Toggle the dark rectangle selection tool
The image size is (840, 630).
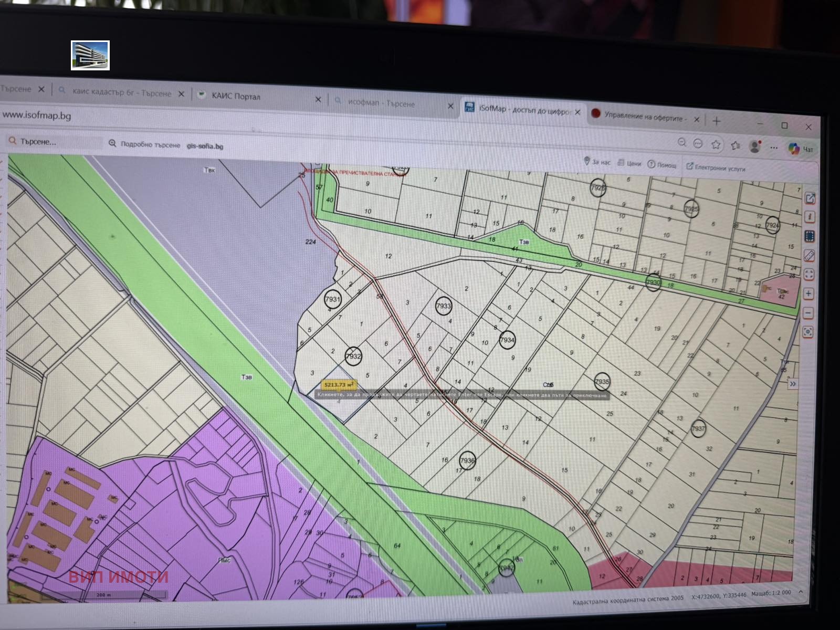810,236
